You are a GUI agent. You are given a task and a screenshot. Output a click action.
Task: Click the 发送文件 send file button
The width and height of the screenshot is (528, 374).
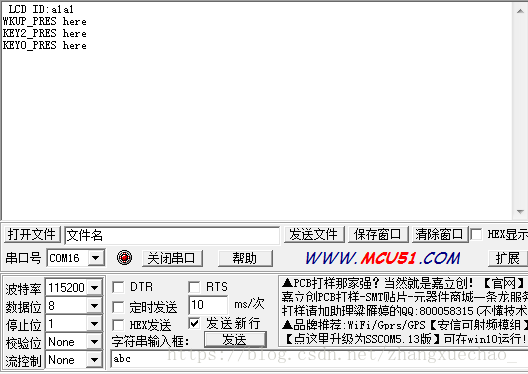tap(314, 234)
